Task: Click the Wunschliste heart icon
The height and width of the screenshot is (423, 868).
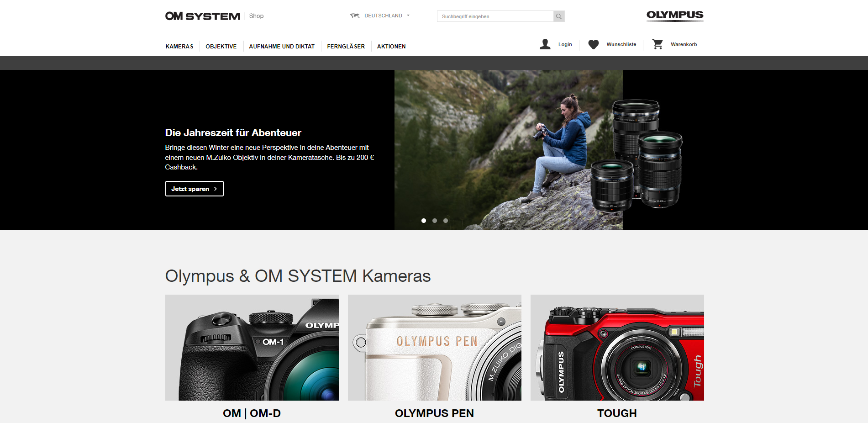Action: click(594, 44)
